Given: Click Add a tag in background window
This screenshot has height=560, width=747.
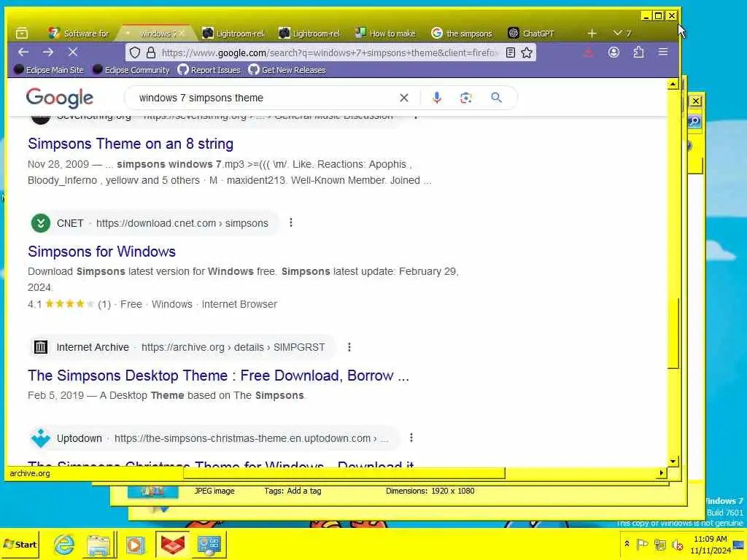Looking at the screenshot, I should click(x=304, y=491).
